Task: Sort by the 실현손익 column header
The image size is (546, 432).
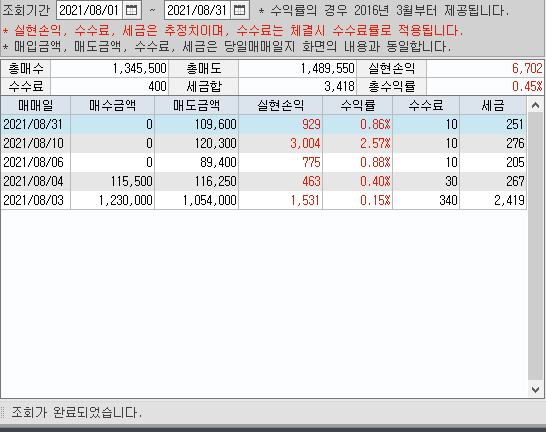Action: [280, 105]
